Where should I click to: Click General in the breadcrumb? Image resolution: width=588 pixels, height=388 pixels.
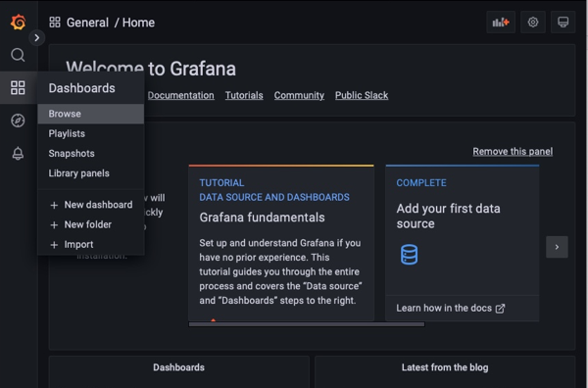coord(87,23)
